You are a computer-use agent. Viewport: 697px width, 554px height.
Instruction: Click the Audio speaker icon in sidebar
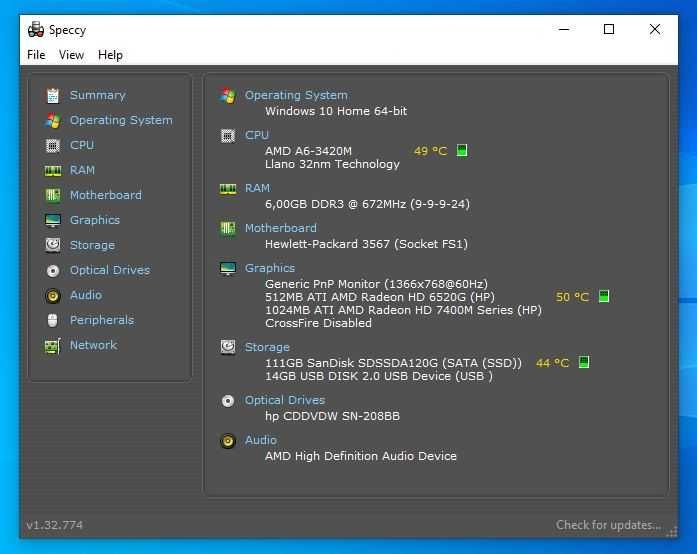[x=53, y=296]
